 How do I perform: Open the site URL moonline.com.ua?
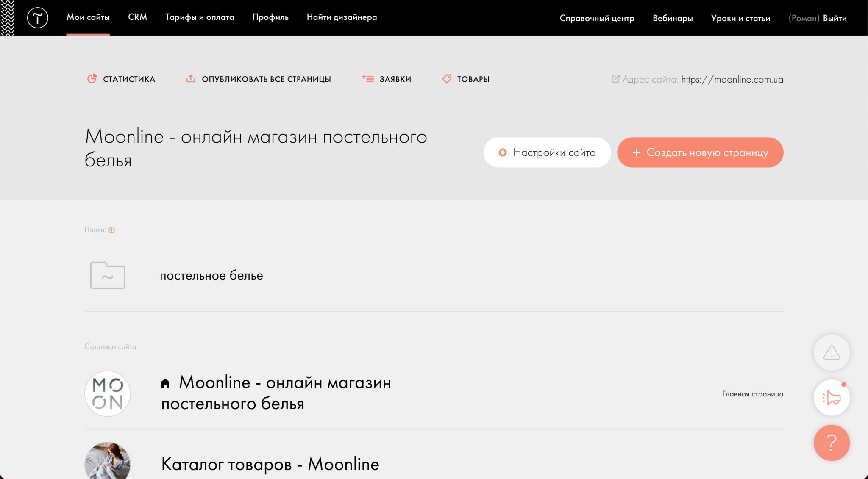click(x=732, y=79)
